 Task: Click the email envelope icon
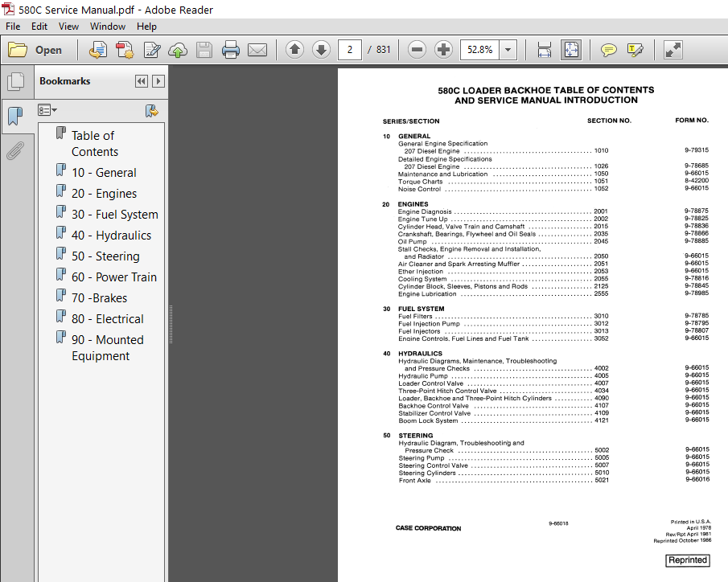(257, 50)
